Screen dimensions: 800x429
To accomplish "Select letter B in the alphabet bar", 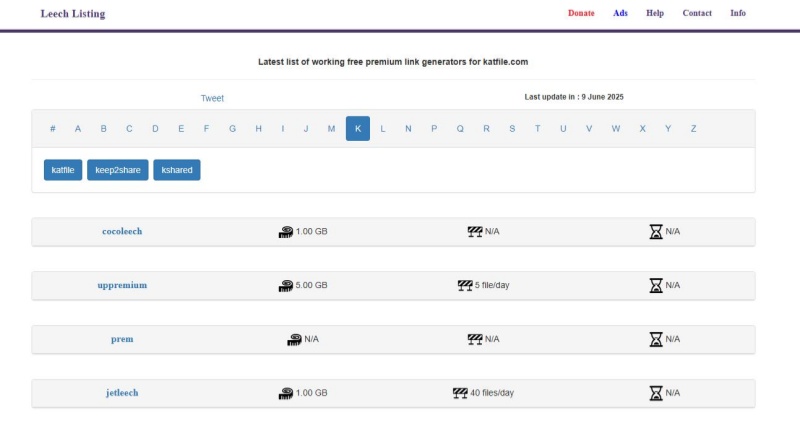I will click(x=104, y=129).
